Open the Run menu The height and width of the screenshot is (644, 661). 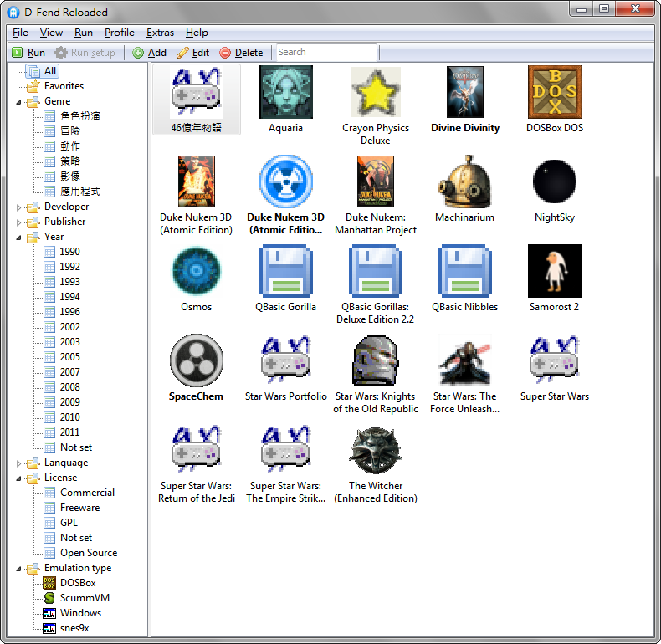84,33
